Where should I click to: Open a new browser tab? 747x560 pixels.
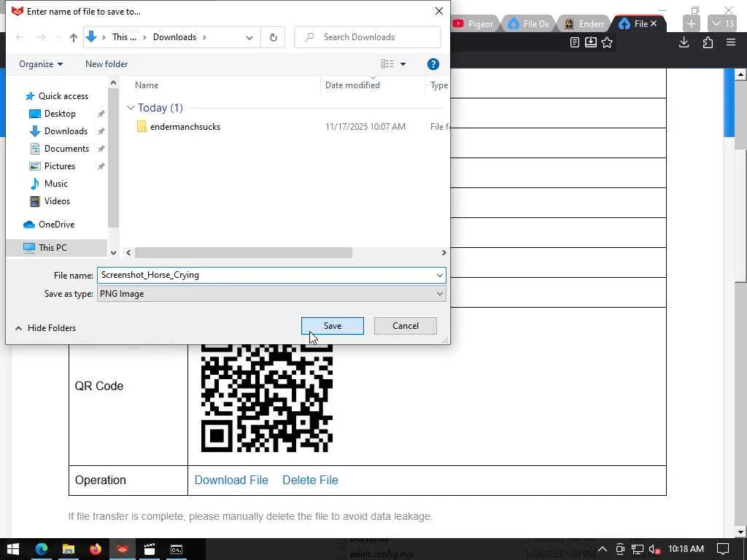click(x=692, y=23)
